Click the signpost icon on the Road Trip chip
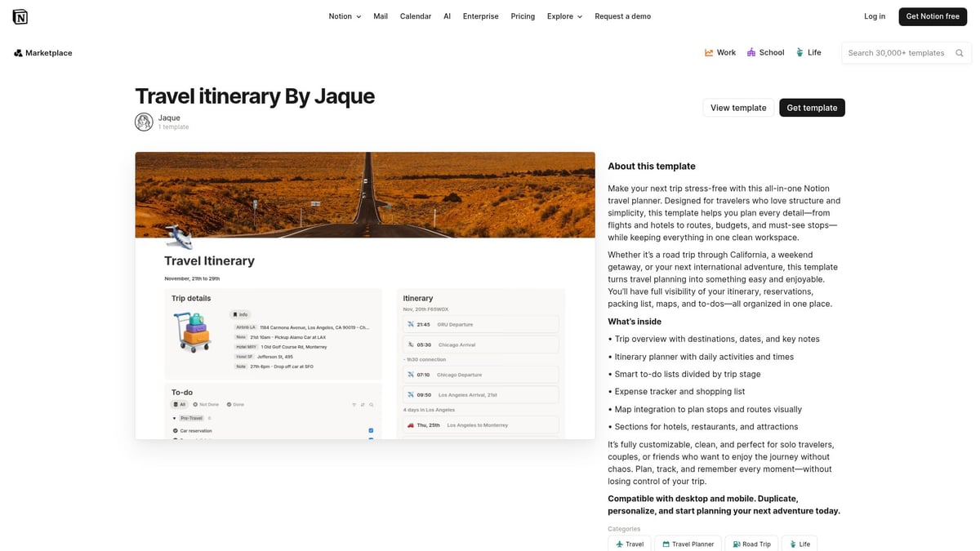The image size is (980, 551). pos(738,544)
